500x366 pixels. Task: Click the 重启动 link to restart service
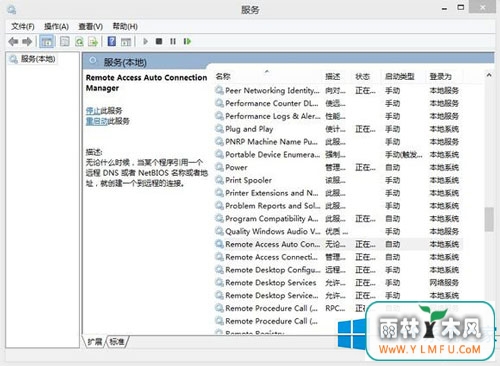pos(97,121)
